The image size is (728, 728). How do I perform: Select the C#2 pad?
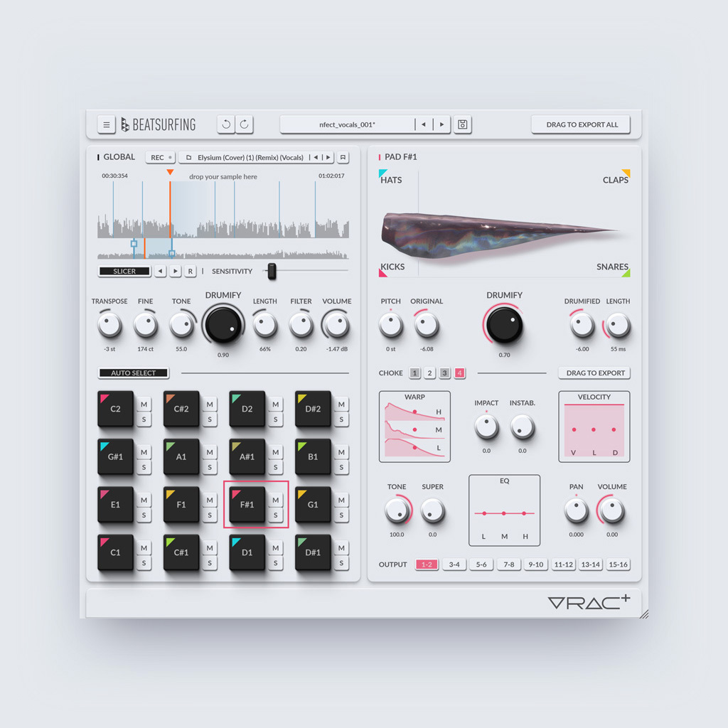[181, 409]
